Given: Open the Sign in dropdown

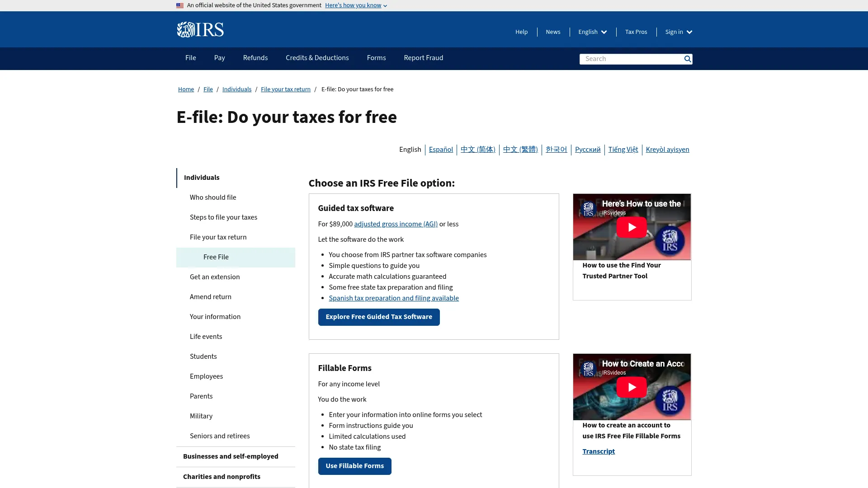Looking at the screenshot, I should pyautogui.click(x=679, y=32).
